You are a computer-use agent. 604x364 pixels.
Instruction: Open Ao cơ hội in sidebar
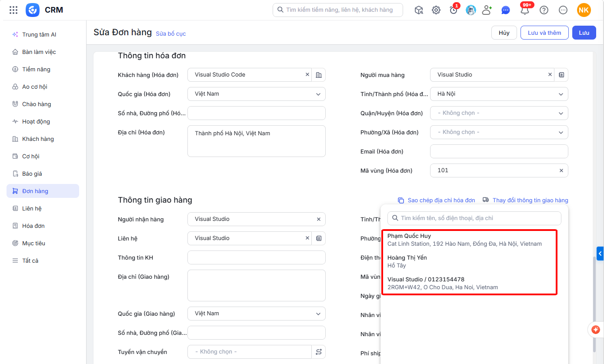click(x=43, y=87)
